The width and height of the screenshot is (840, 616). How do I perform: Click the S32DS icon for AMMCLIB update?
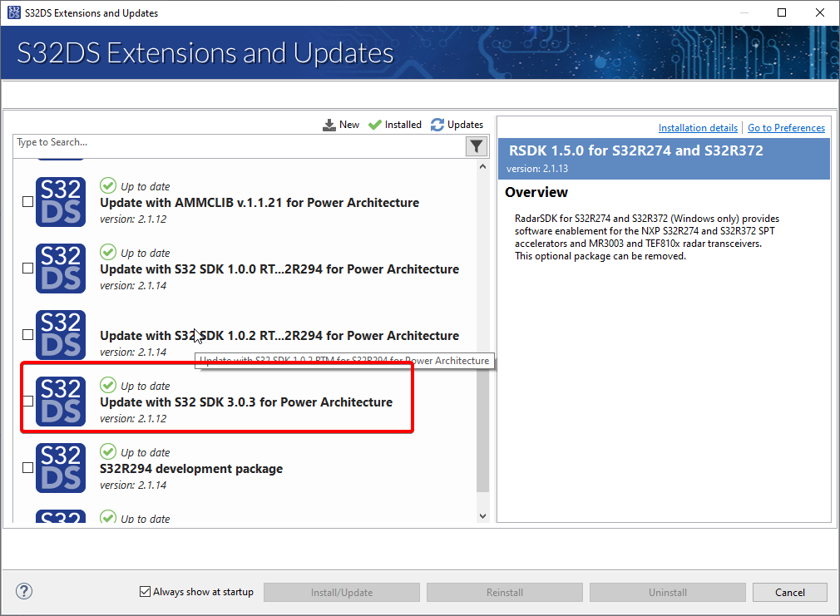coord(60,201)
